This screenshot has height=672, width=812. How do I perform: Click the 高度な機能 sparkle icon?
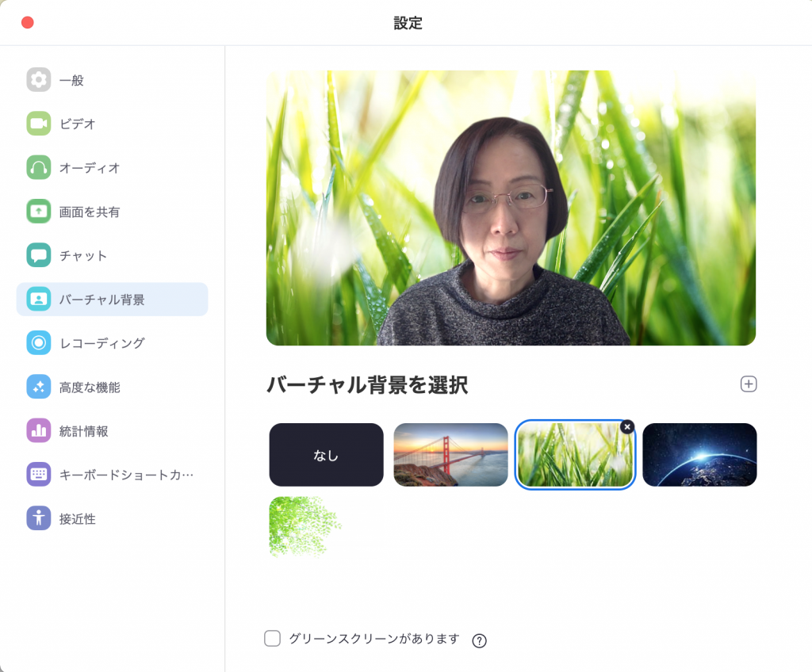click(38, 387)
